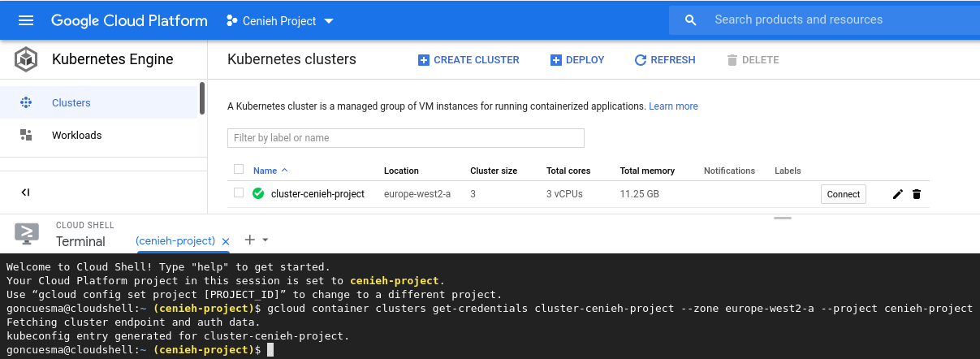Image resolution: width=980 pixels, height=359 pixels.
Task: Click the Google Cloud Platform logo
Action: tap(129, 20)
